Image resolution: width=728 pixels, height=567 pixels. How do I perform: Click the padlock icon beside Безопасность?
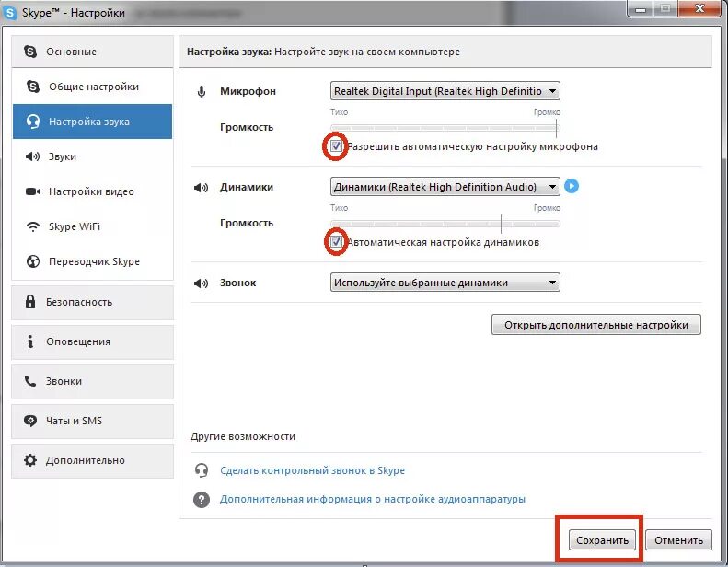(30, 302)
